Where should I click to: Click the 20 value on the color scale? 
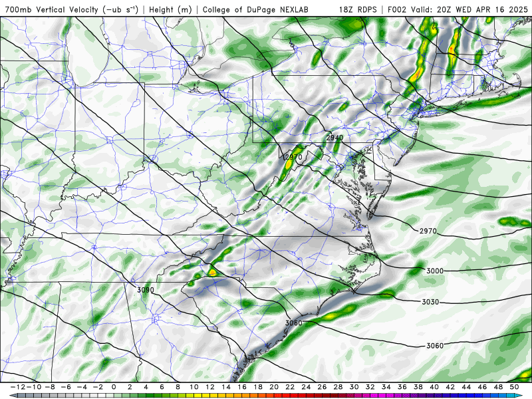point(274,387)
